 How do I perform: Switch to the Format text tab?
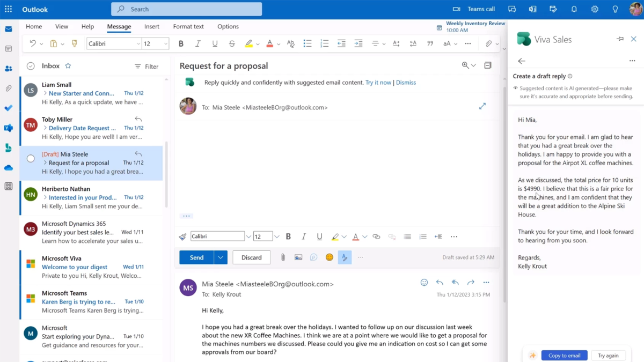click(x=188, y=26)
